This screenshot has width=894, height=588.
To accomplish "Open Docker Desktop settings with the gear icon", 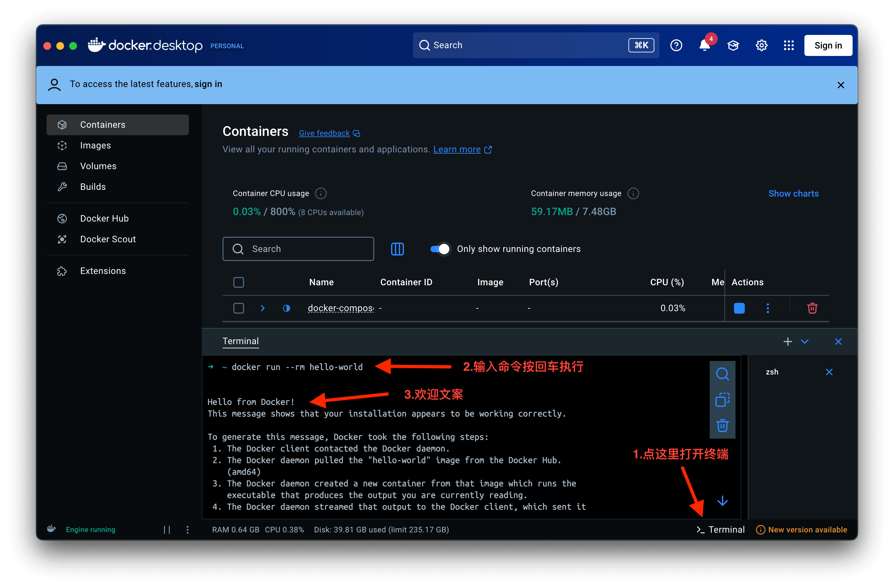I will click(761, 45).
